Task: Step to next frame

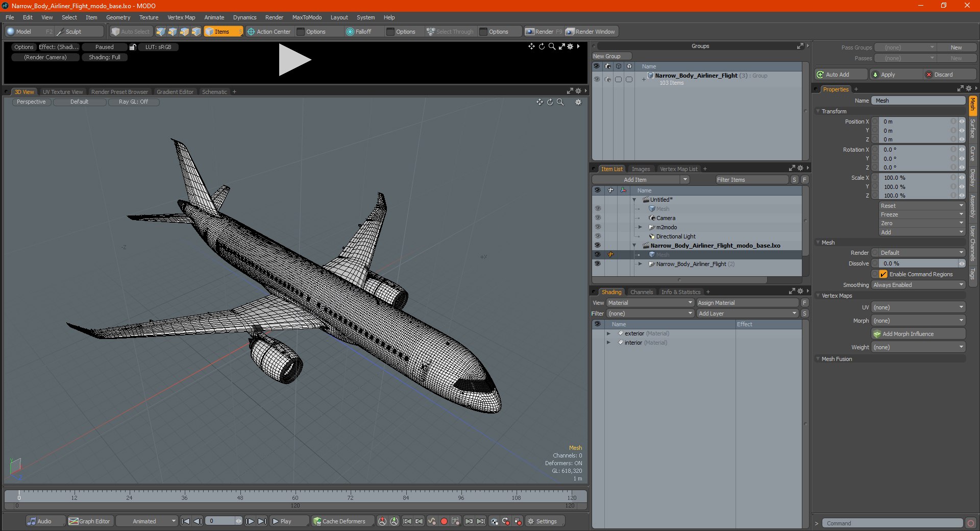Action: [250, 521]
